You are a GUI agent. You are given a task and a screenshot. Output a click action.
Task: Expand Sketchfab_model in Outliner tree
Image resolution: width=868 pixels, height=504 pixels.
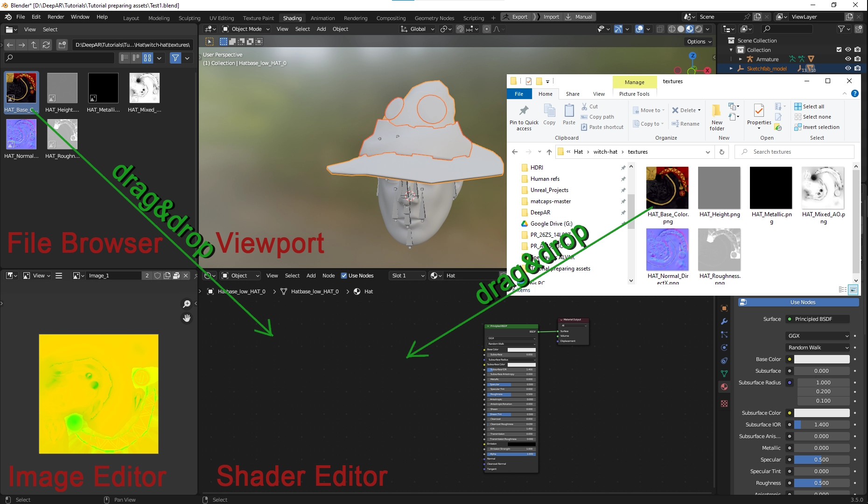click(731, 69)
